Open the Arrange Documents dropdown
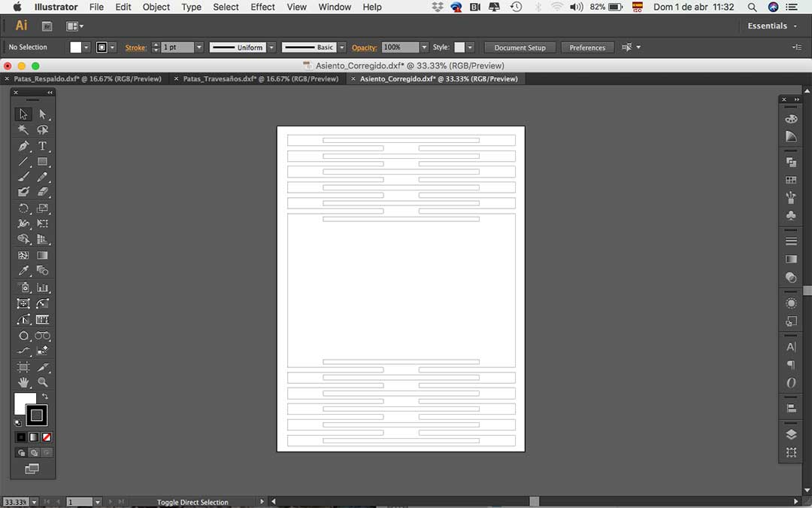 [75, 26]
